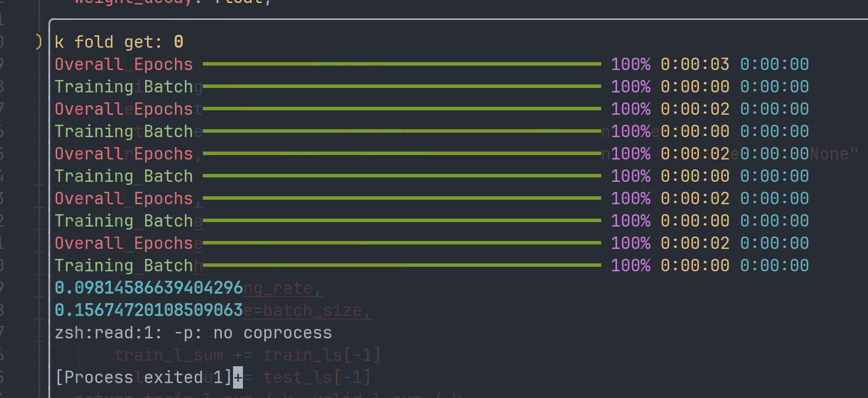Image resolution: width=868 pixels, height=398 pixels.
Task: Click the dimmed train_l_sum code text
Action: point(168,355)
